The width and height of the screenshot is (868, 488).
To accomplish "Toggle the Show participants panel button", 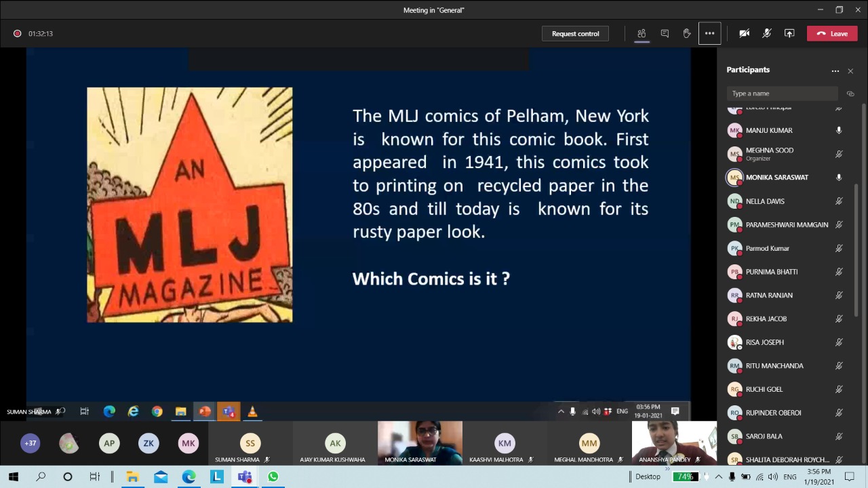I will click(642, 33).
